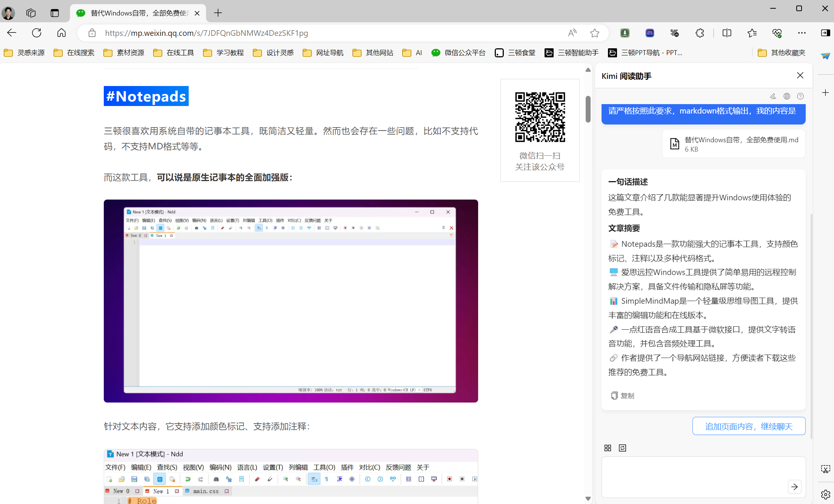Open the blue paper plane sidebar app
Viewport: 834px width, 504px height.
825,56
